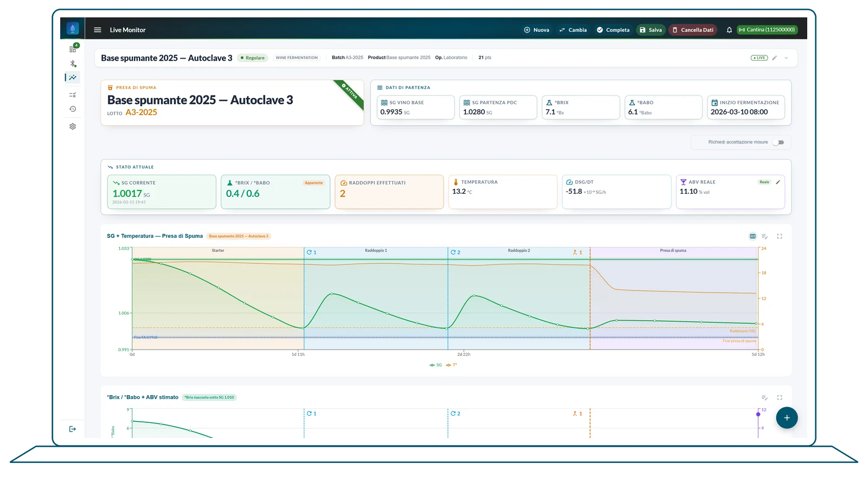Select orange marker 1 on SG chart

point(577,252)
